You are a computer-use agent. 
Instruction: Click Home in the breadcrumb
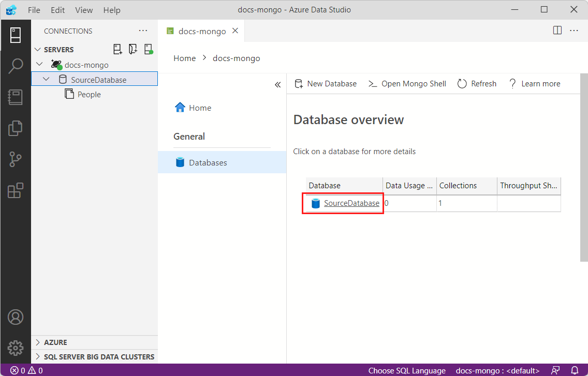click(x=184, y=58)
